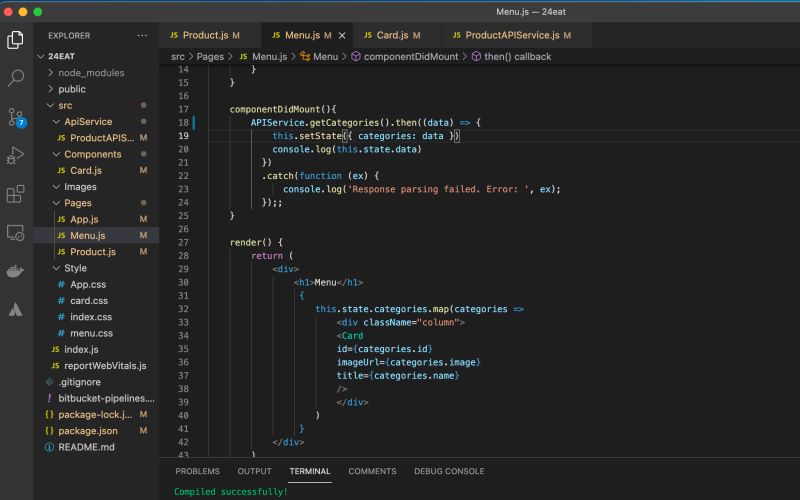Click the then() callback breadcrumb
Viewport: 800px width, 500px height.
512,57
